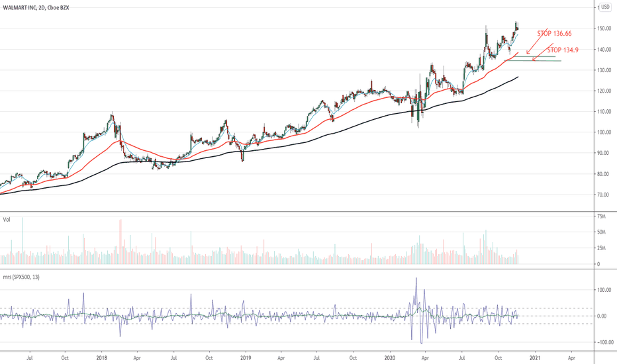Click the 120.00 price axis label

(x=604, y=91)
